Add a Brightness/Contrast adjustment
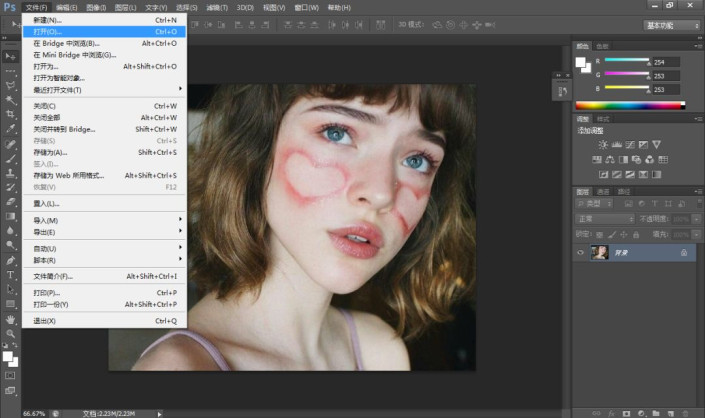Image resolution: width=705 pixels, height=418 pixels. coord(603,145)
